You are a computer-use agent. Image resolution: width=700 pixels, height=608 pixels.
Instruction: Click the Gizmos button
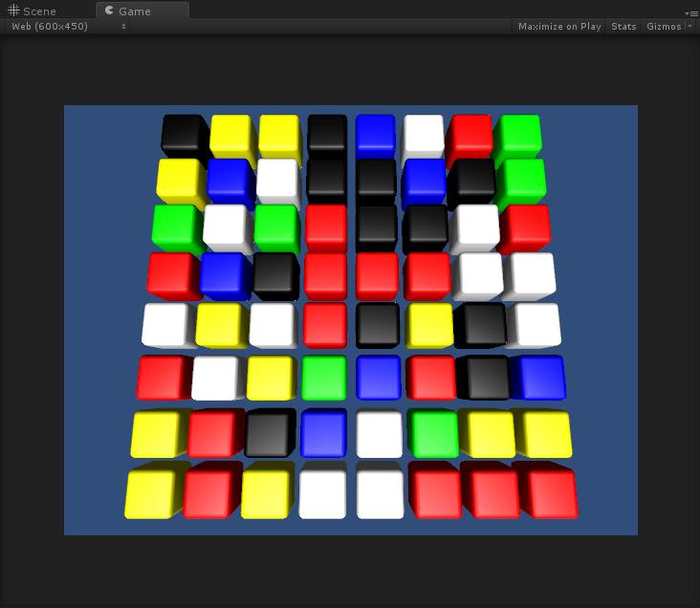coord(664,27)
